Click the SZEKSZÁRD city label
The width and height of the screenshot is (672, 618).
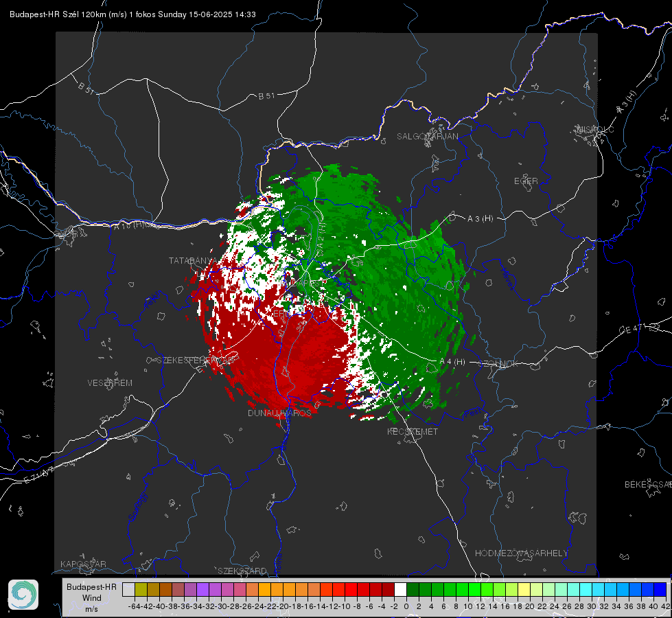tap(242, 571)
